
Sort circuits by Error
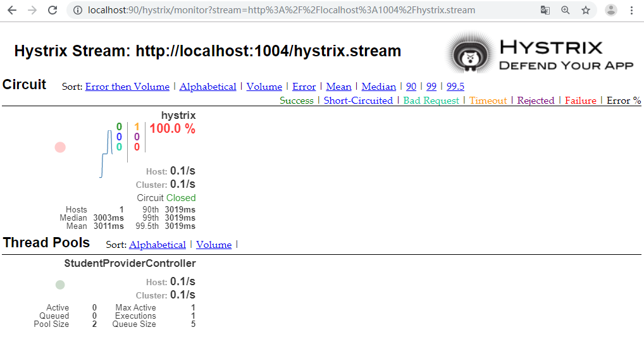304,87
